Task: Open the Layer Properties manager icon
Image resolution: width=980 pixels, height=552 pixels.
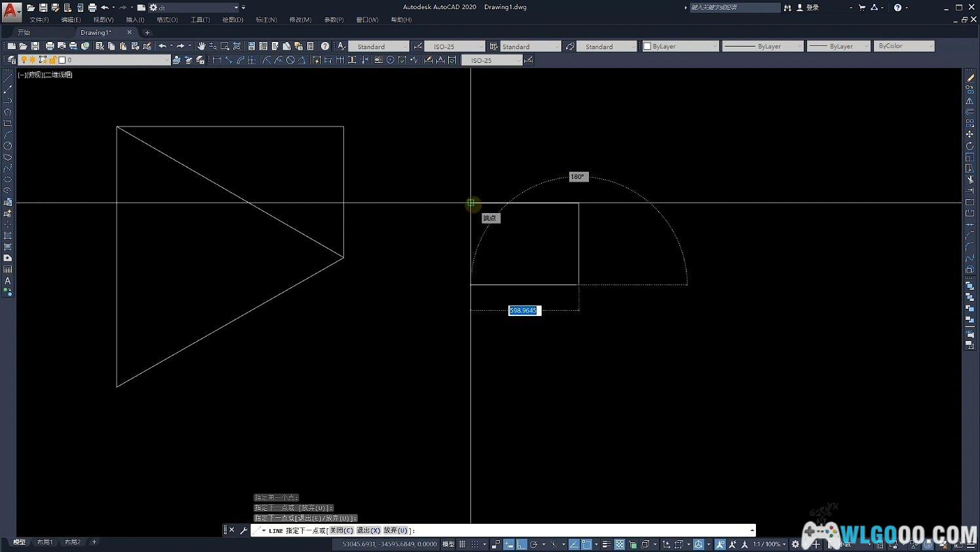Action: (x=11, y=60)
